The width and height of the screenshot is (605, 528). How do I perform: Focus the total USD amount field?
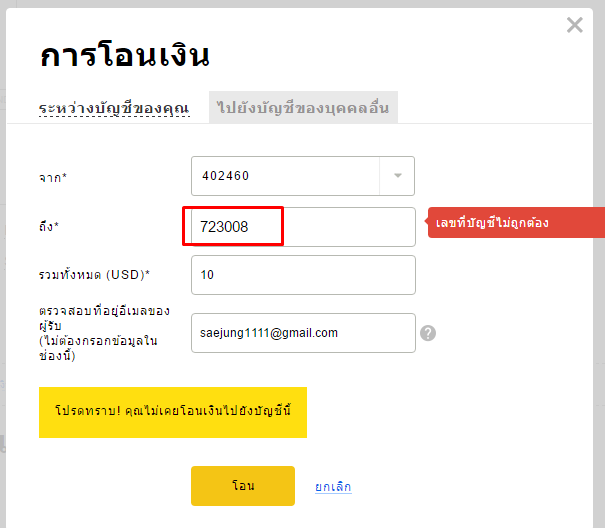303,275
